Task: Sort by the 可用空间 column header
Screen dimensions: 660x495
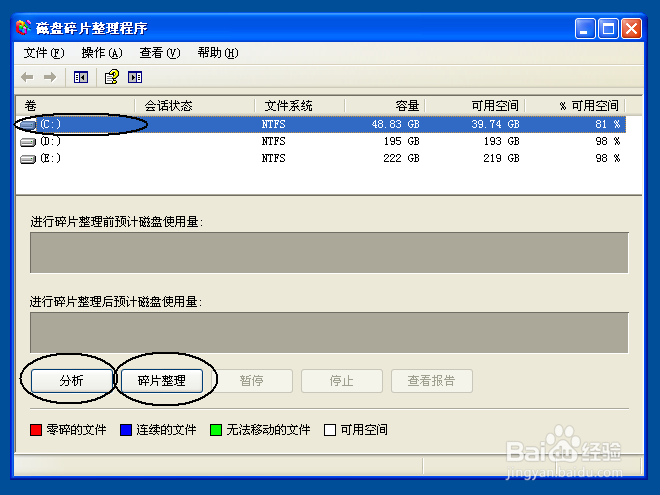Action: (475, 106)
